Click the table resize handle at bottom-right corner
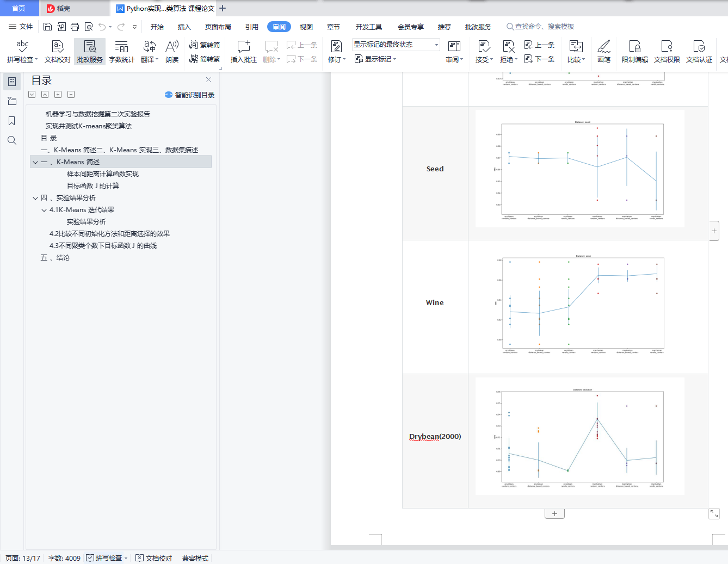The width and height of the screenshot is (728, 564). (x=714, y=513)
